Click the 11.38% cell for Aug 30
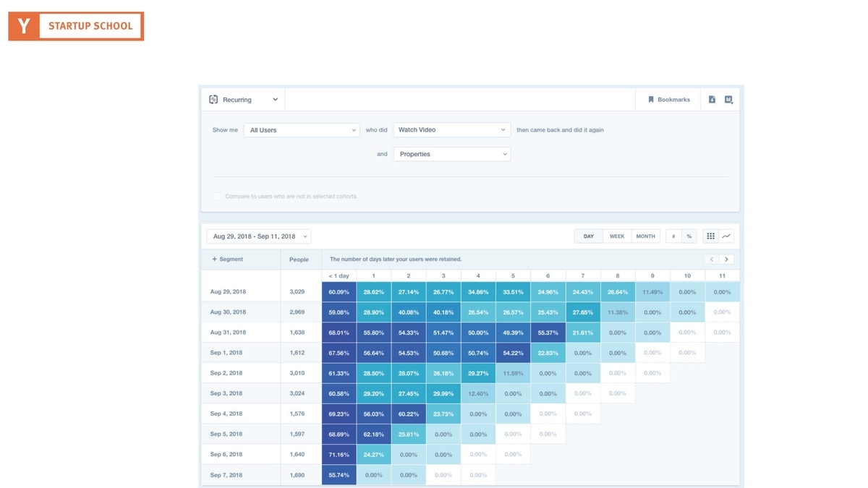Image resolution: width=868 pixels, height=488 pixels. [x=618, y=312]
